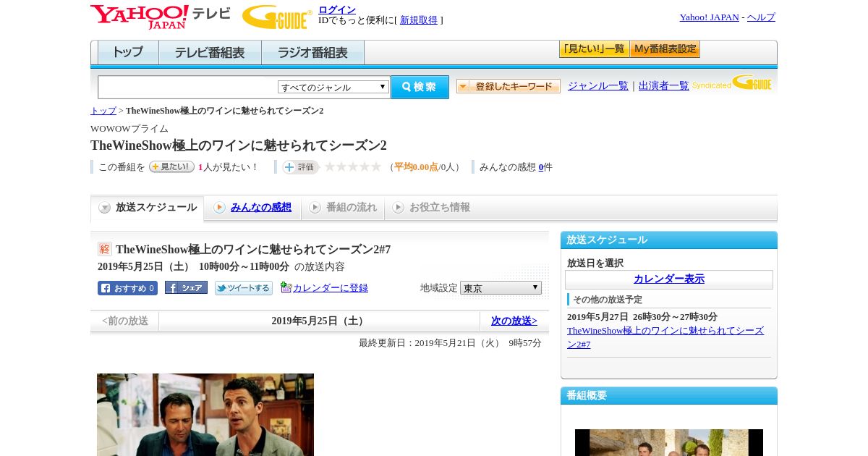
Task: Select the WOWOWプライム channel label
Action: click(x=129, y=129)
